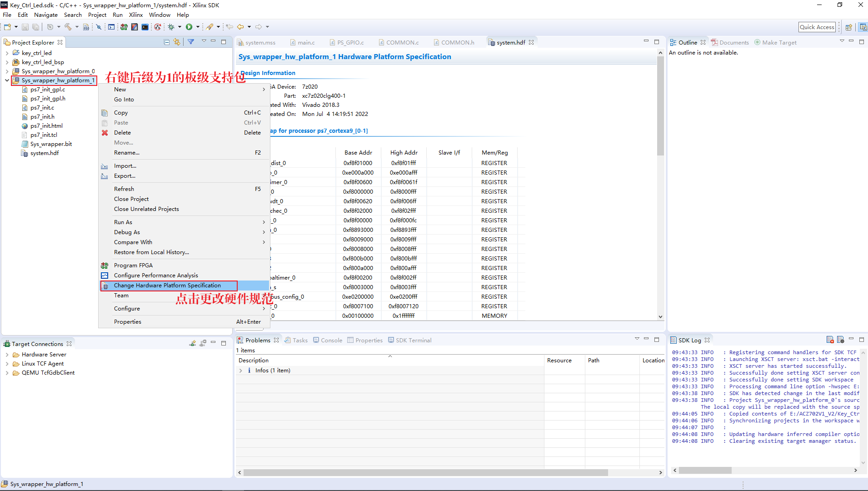Click the Collapse All icon in Project Explorer
The height and width of the screenshot is (491, 868).
[x=166, y=42]
